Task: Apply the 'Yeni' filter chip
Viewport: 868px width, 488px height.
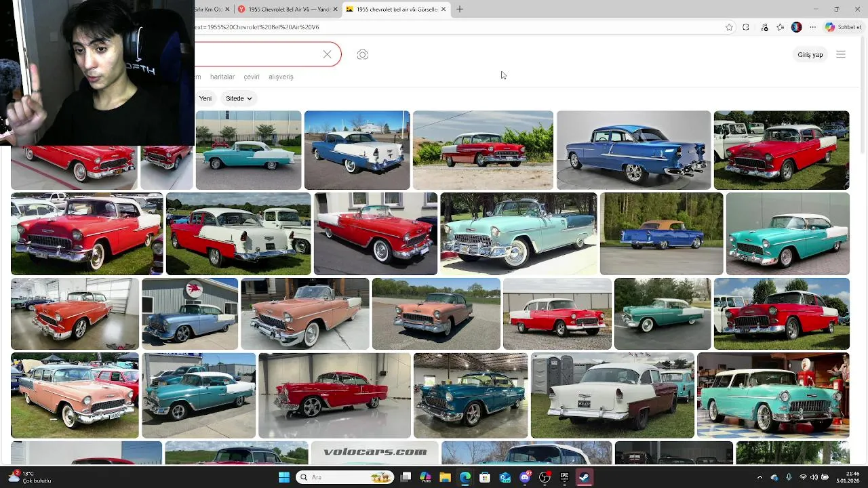Action: tap(205, 98)
